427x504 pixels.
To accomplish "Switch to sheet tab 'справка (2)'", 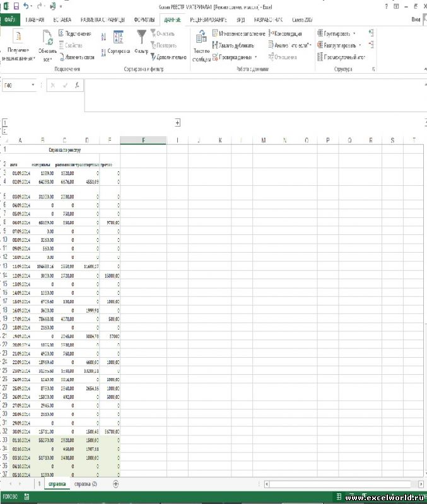I will (x=86, y=484).
